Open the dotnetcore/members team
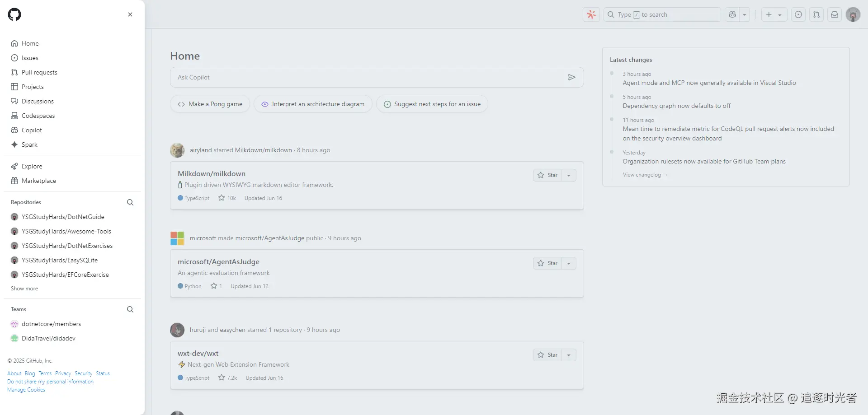Viewport: 868px width, 415px height. [52, 324]
